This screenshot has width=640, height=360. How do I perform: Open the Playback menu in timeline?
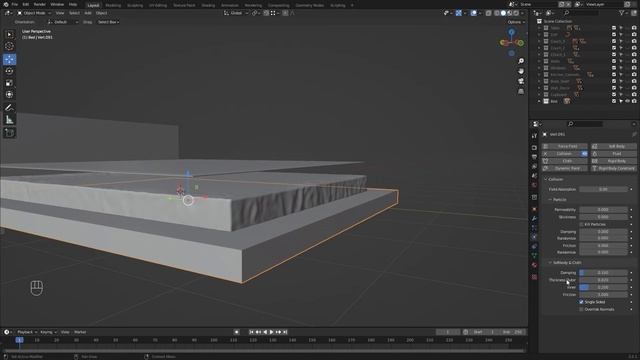click(27, 332)
